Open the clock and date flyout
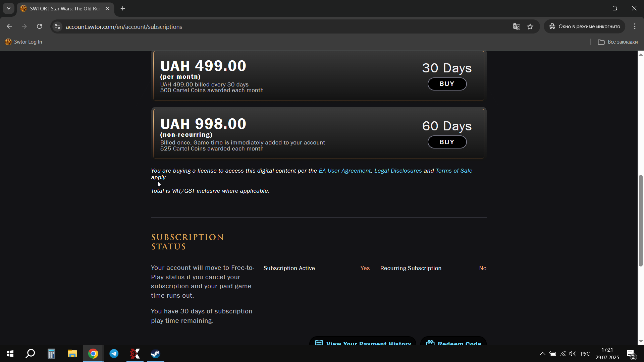The image size is (644, 362). click(x=607, y=354)
